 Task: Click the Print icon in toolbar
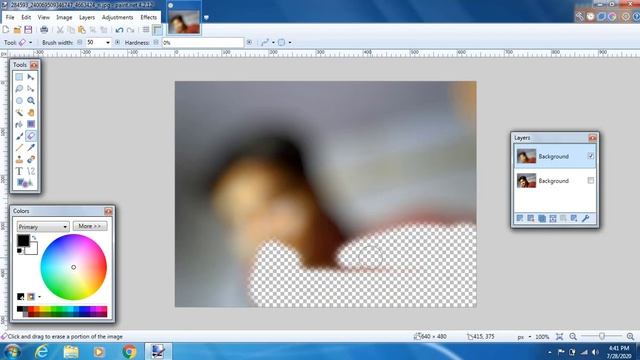(x=44, y=30)
